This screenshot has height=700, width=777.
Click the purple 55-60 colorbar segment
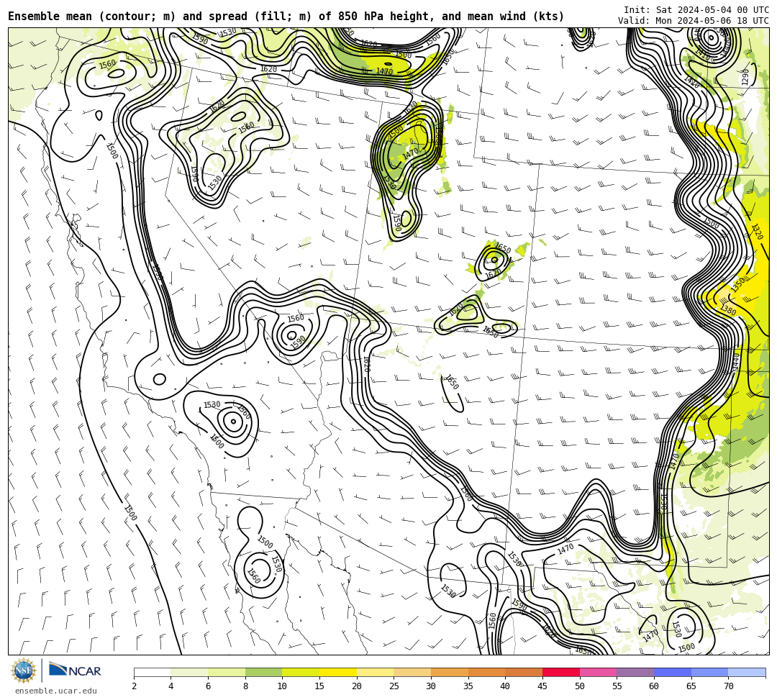635,672
